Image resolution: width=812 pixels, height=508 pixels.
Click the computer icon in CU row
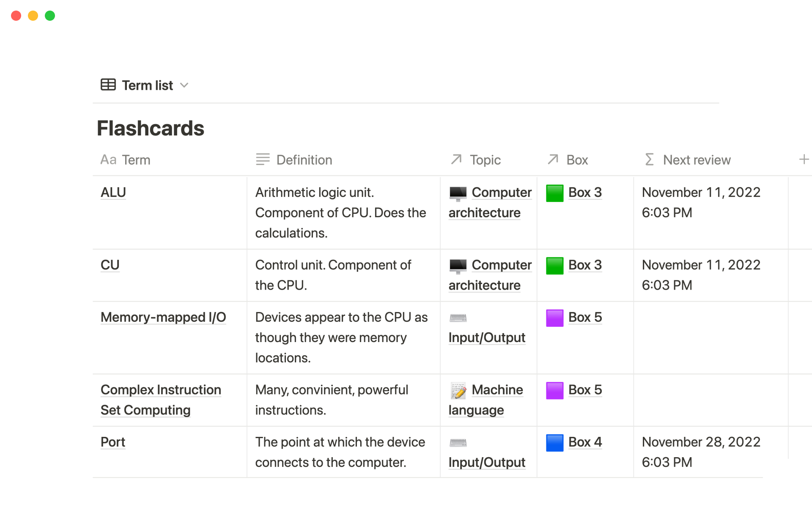(x=458, y=265)
